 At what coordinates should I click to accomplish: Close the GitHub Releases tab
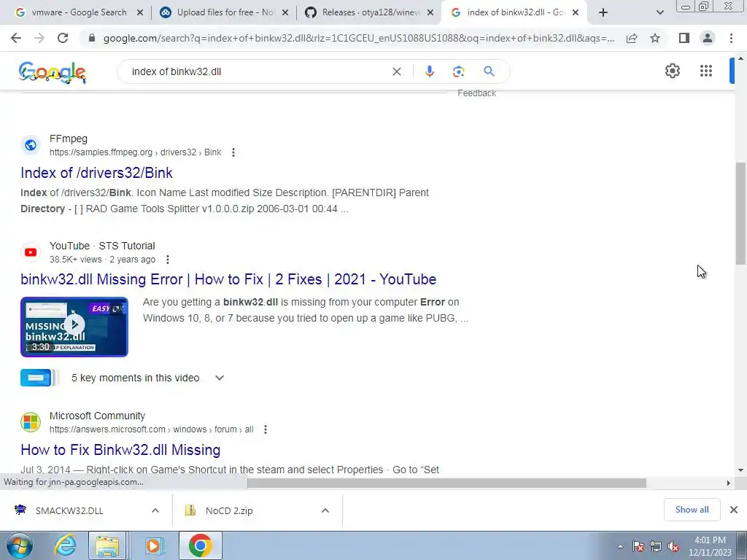[430, 13]
